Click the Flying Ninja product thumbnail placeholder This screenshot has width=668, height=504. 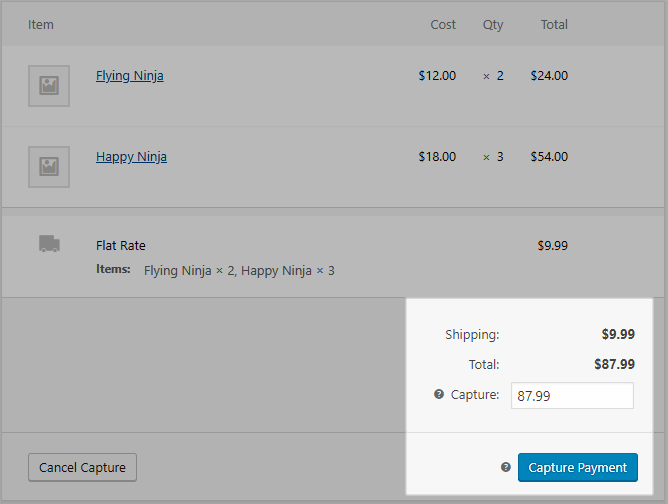coord(49,86)
